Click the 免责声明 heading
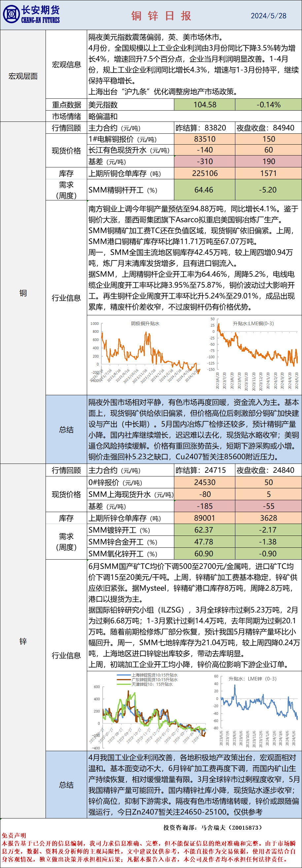 pos(14,835)
